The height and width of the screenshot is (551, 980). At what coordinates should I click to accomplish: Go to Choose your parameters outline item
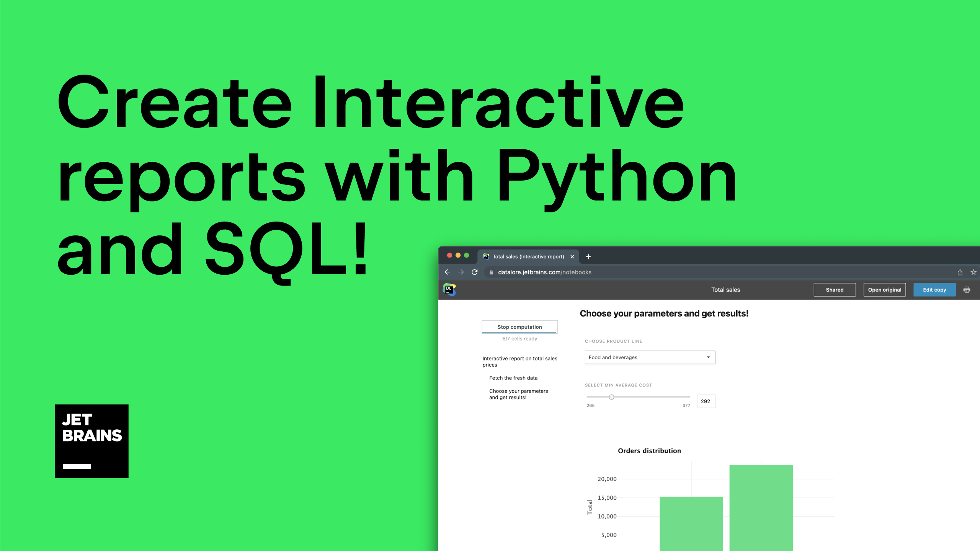click(x=518, y=394)
